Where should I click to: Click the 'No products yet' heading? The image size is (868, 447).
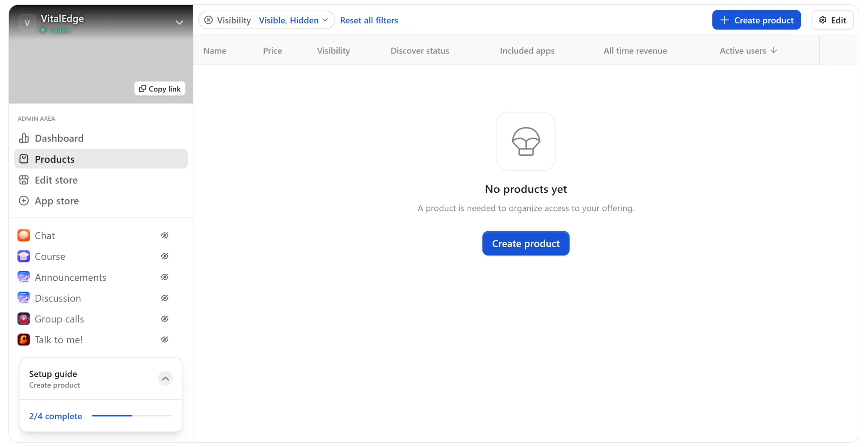point(526,189)
